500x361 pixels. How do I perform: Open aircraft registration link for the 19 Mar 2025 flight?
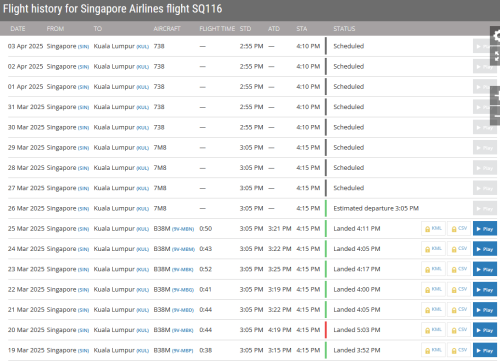(x=183, y=351)
